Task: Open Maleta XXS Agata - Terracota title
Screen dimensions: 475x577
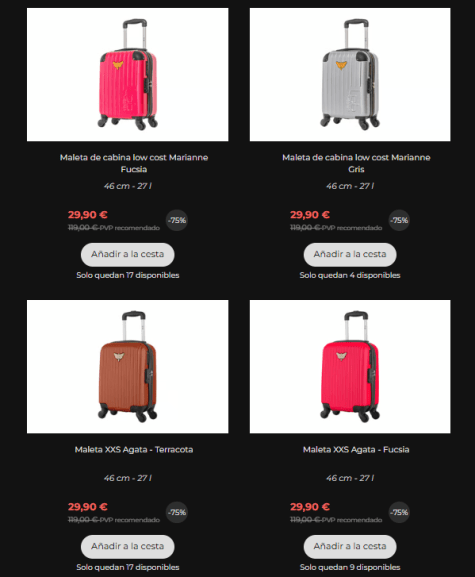Action: coord(134,449)
